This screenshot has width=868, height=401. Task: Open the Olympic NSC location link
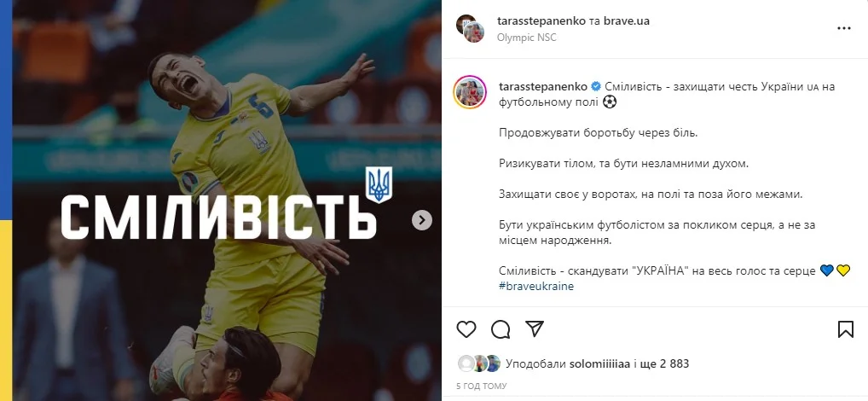tap(526, 38)
